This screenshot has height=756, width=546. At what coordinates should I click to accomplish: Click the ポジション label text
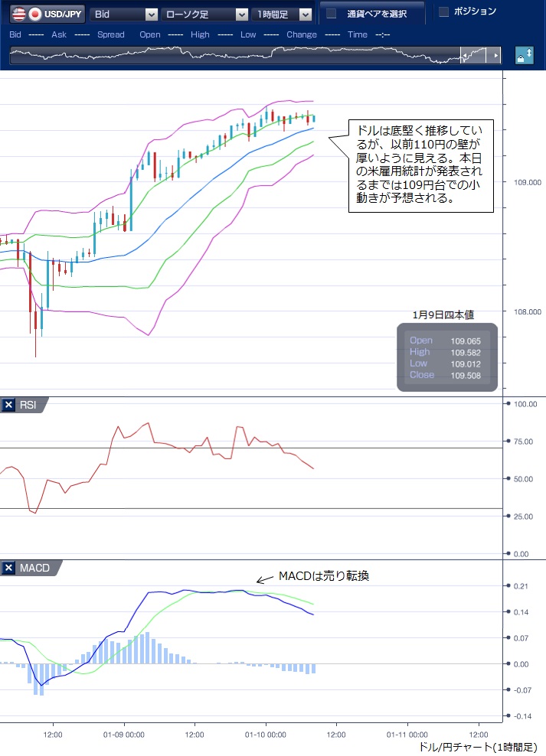pos(475,11)
